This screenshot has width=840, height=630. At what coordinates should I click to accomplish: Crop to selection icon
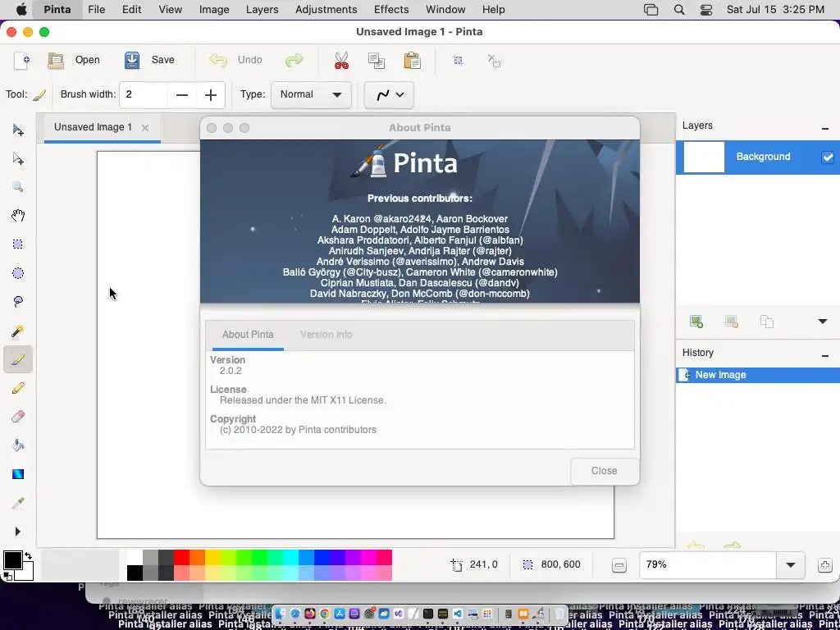coord(458,60)
